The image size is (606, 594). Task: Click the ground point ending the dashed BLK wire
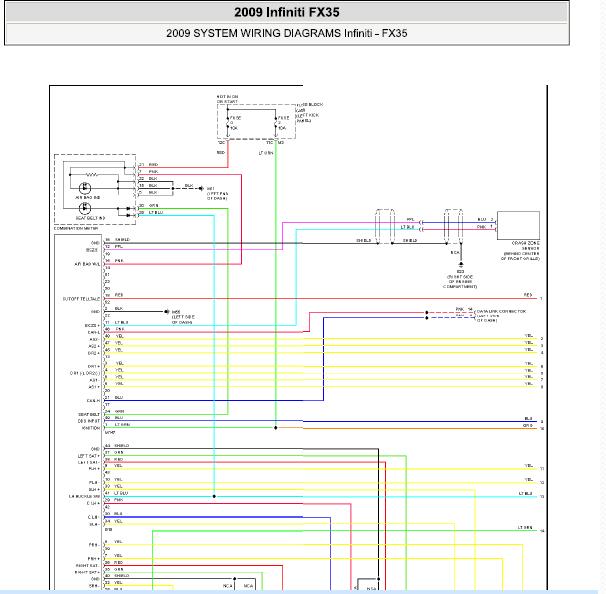click(201, 189)
